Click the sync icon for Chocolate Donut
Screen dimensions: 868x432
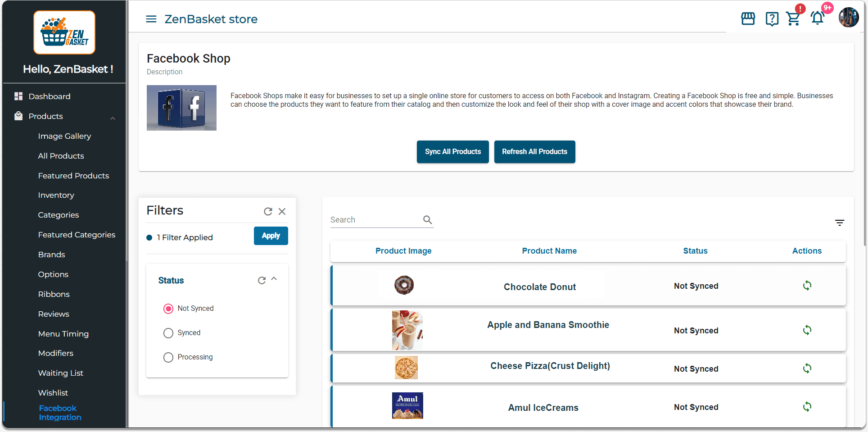coord(807,286)
